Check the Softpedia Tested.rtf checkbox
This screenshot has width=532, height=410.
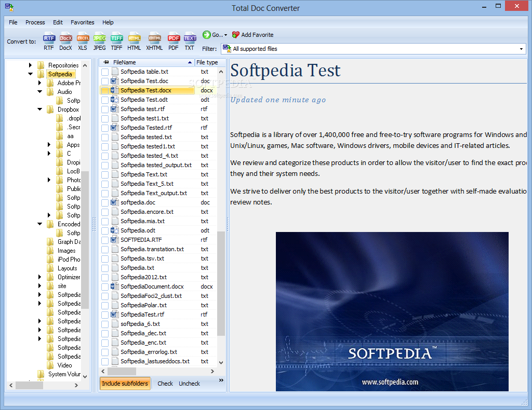(105, 128)
